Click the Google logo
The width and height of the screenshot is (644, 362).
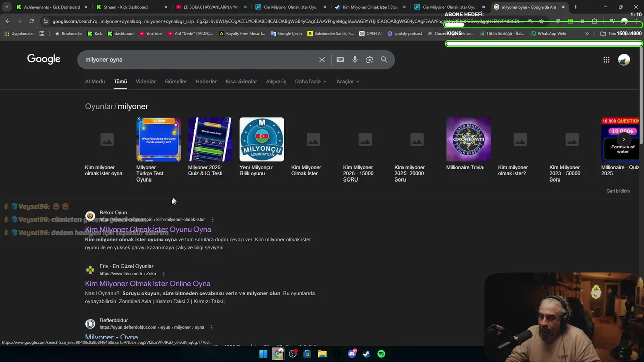click(x=44, y=59)
